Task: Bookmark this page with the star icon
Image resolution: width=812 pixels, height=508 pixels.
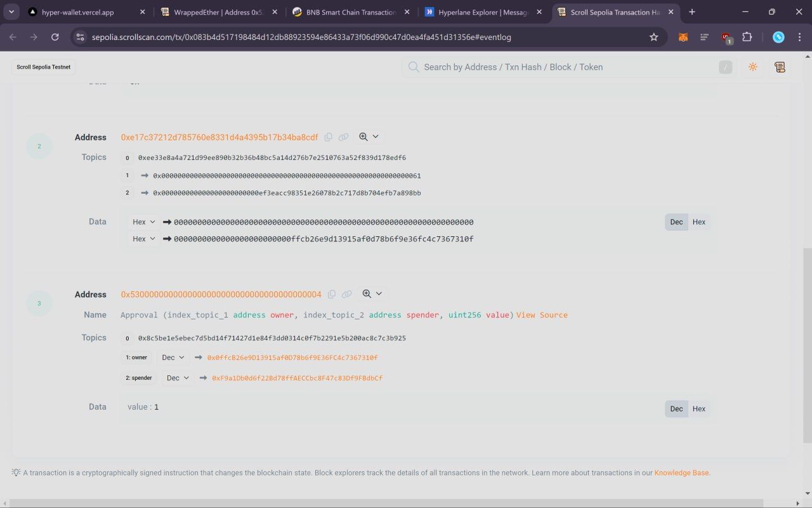Action: point(653,37)
